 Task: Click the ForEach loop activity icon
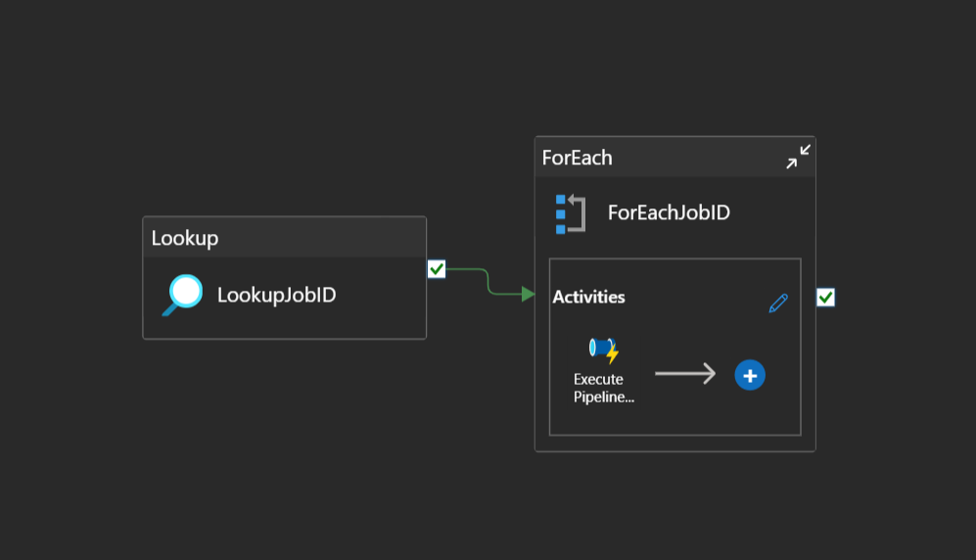click(x=570, y=213)
